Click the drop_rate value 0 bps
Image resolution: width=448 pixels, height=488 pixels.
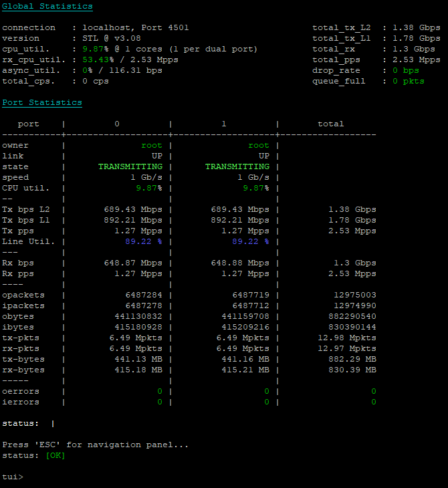406,70
